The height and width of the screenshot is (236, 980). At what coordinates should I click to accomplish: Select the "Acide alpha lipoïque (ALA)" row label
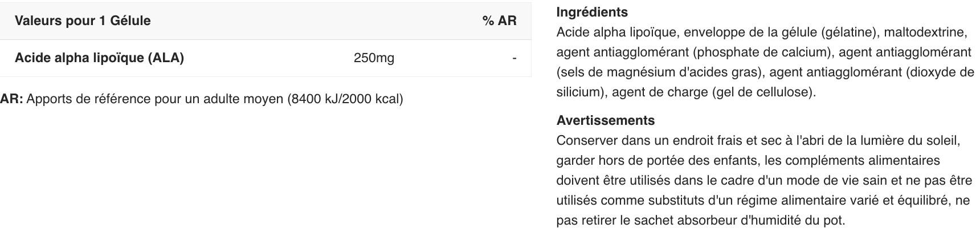click(99, 58)
